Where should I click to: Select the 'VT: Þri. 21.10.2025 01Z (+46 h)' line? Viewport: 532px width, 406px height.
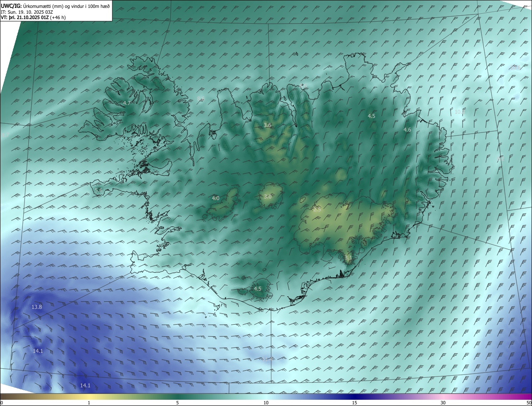(x=33, y=17)
